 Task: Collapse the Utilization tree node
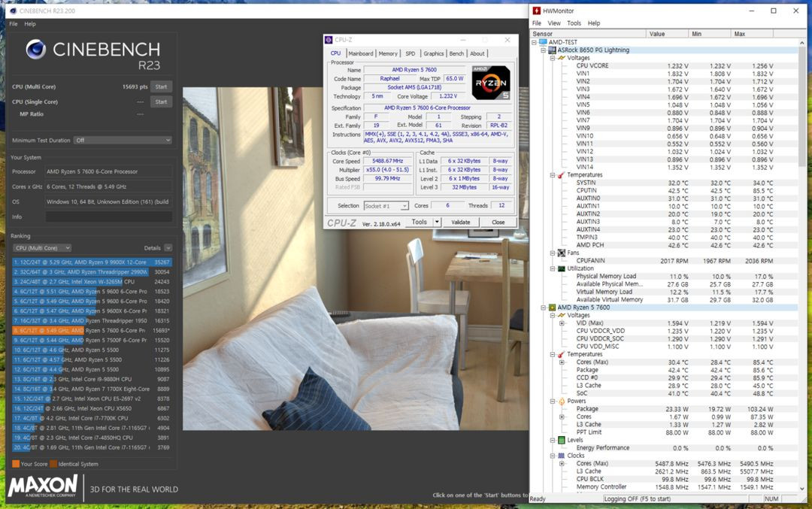[x=553, y=268]
